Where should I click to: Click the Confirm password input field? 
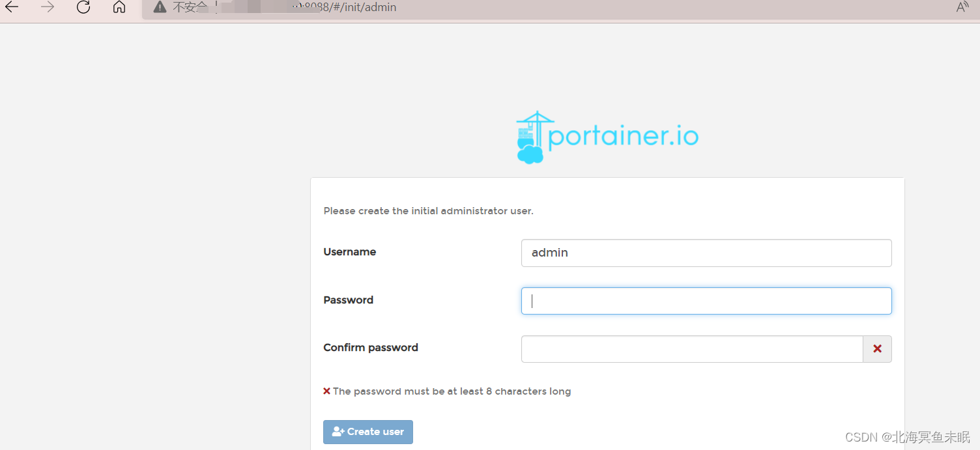click(692, 349)
